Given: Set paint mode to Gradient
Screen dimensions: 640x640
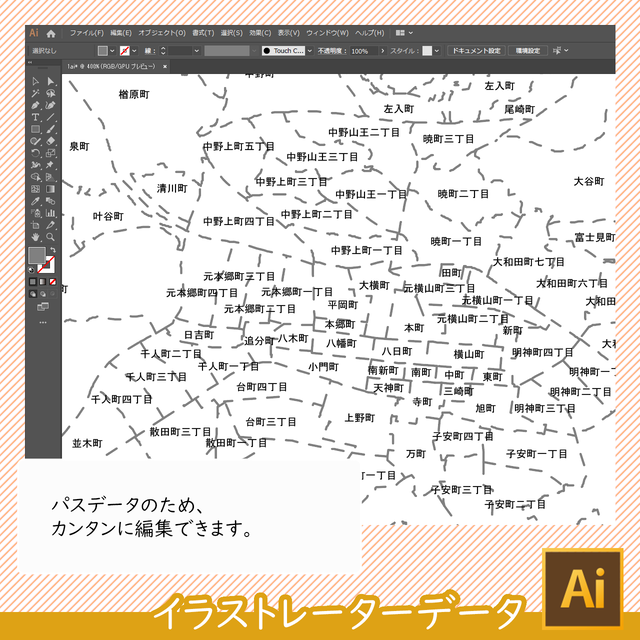Looking at the screenshot, I should pos(43,282).
